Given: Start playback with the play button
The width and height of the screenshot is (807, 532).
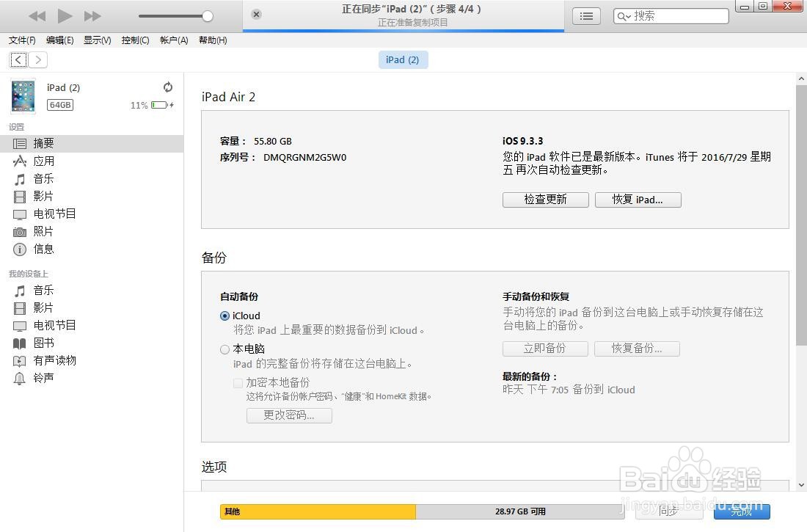Looking at the screenshot, I should 65,16.
